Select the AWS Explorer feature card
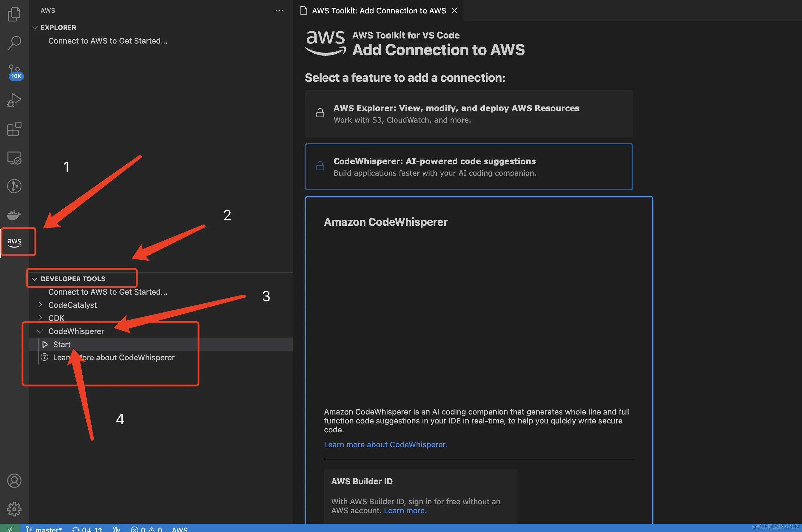This screenshot has width=802, height=532. point(468,114)
